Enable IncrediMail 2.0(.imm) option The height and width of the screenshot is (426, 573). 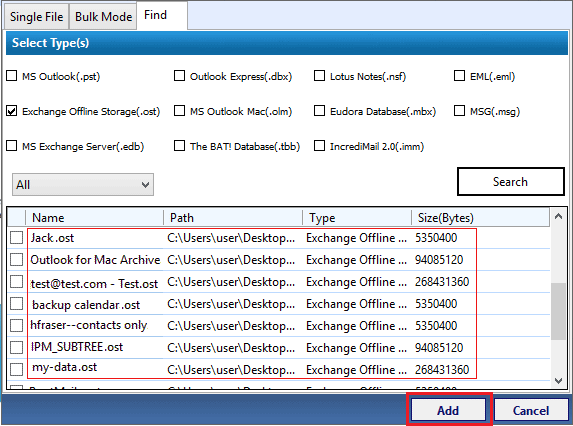319,146
